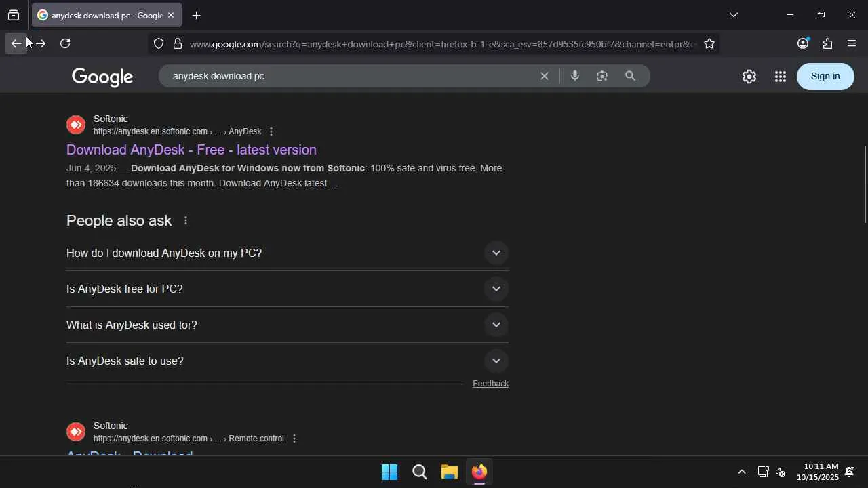This screenshot has height=488, width=868.
Task: Bookmark this page with the star
Action: tap(709, 43)
